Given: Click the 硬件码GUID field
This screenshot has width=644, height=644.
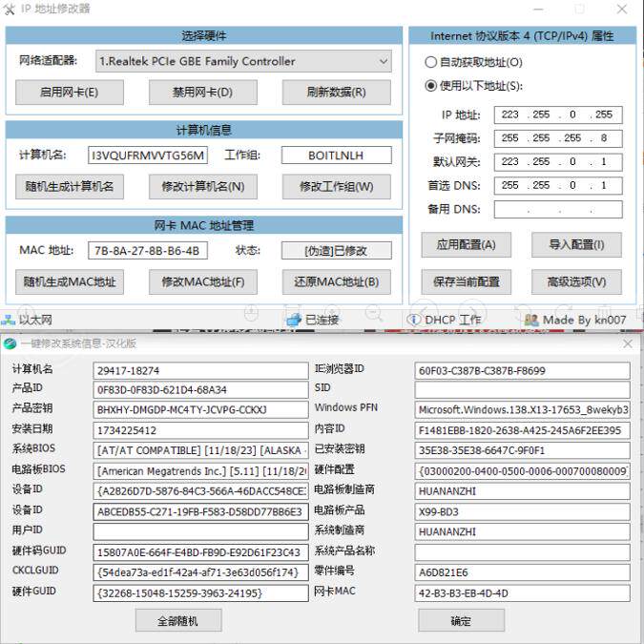Looking at the screenshot, I should pos(200,552).
